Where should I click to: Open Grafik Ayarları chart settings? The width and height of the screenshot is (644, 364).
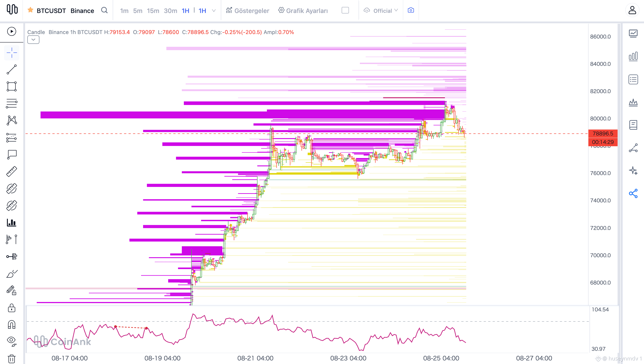click(303, 11)
